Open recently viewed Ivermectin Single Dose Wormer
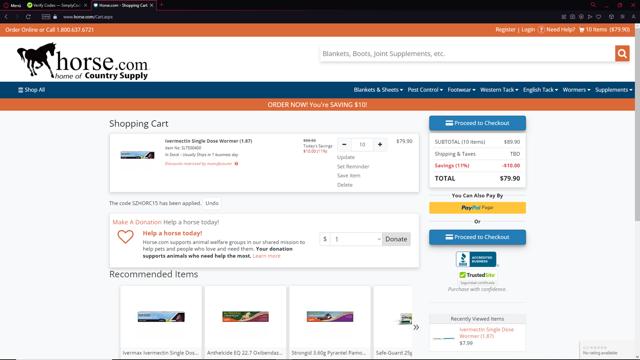The image size is (640, 360). [x=487, y=333]
